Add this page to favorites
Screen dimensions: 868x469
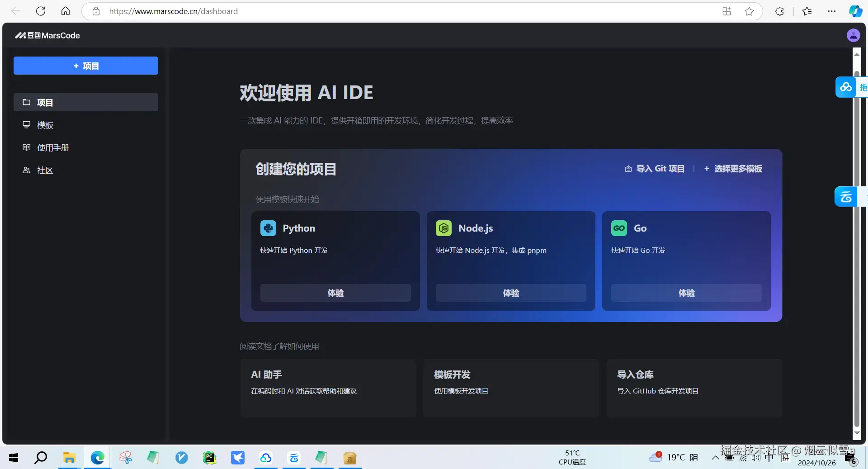point(749,11)
